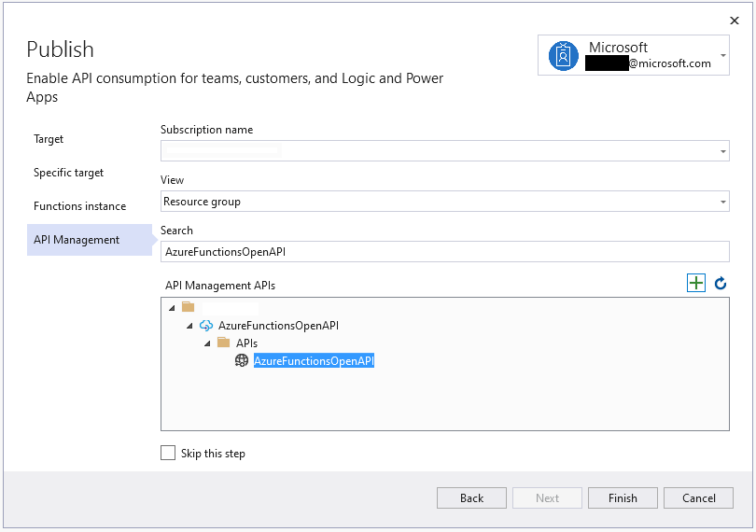This screenshot has width=756, height=532.
Task: Refresh the API Management APIs list
Action: (721, 284)
